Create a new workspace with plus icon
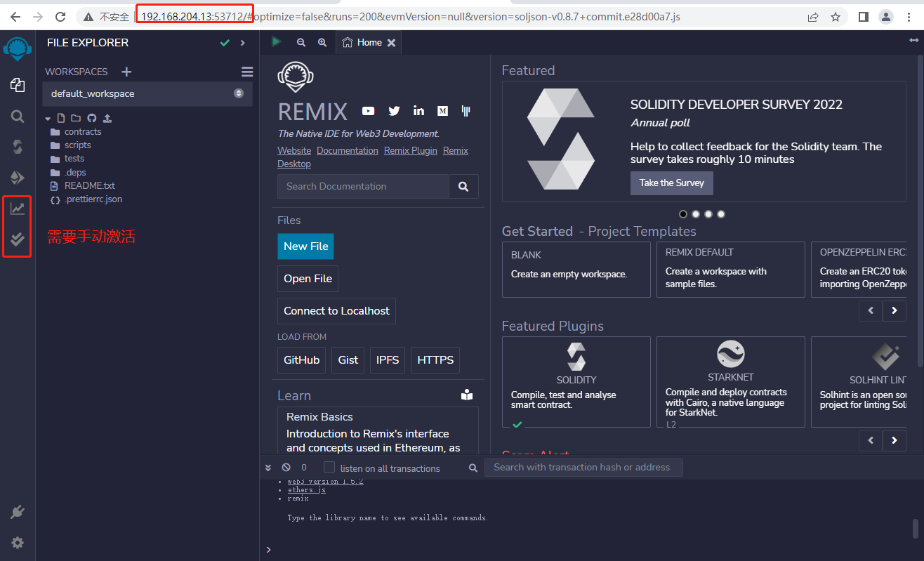924x561 pixels. coord(126,72)
